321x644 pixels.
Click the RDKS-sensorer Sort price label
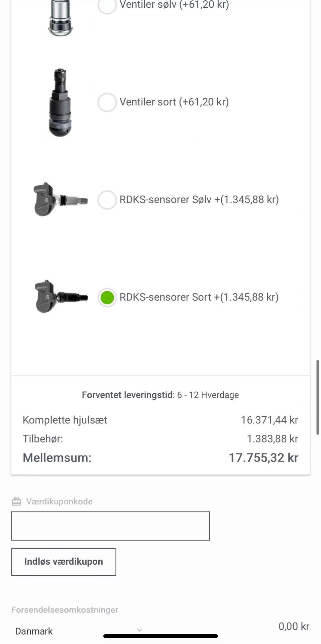click(199, 297)
